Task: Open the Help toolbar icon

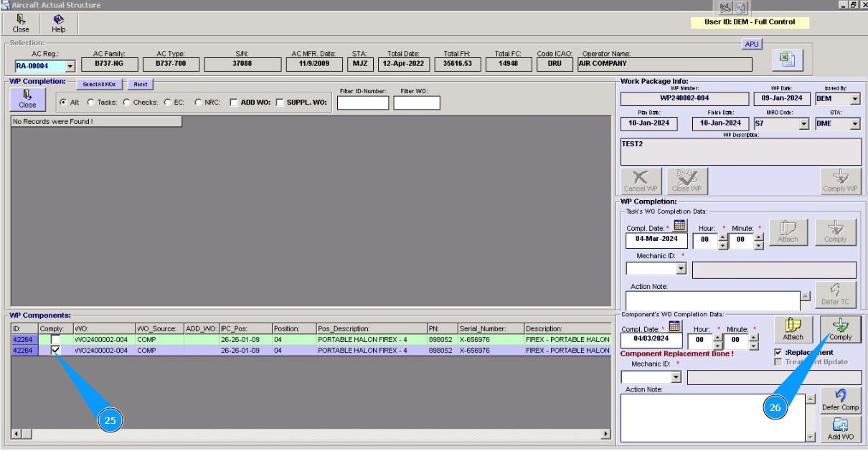Action: (59, 23)
